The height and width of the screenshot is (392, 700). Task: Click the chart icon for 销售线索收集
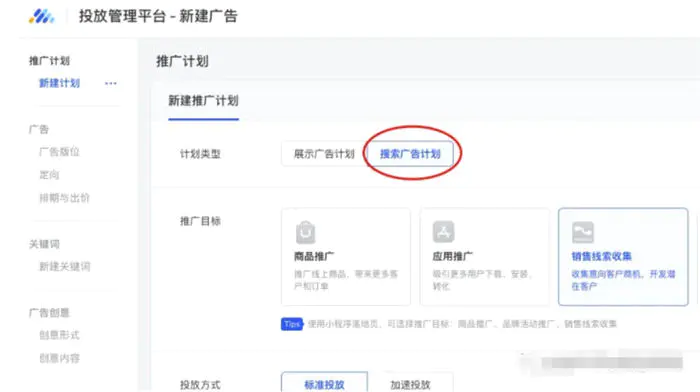583,232
